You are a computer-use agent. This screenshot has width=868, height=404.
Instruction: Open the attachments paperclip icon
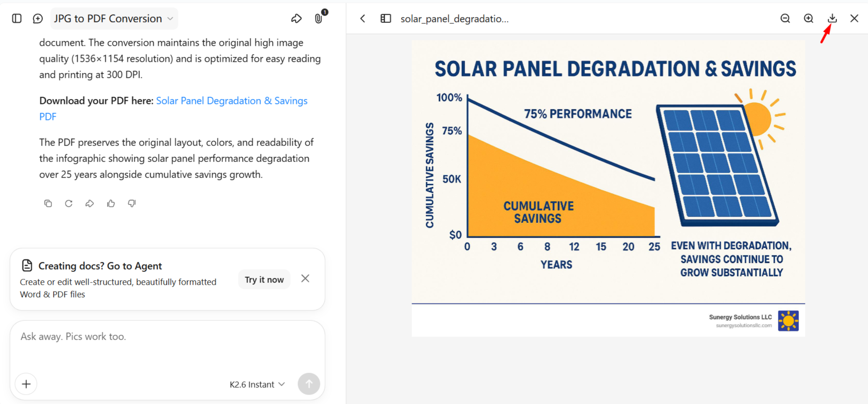pos(318,18)
